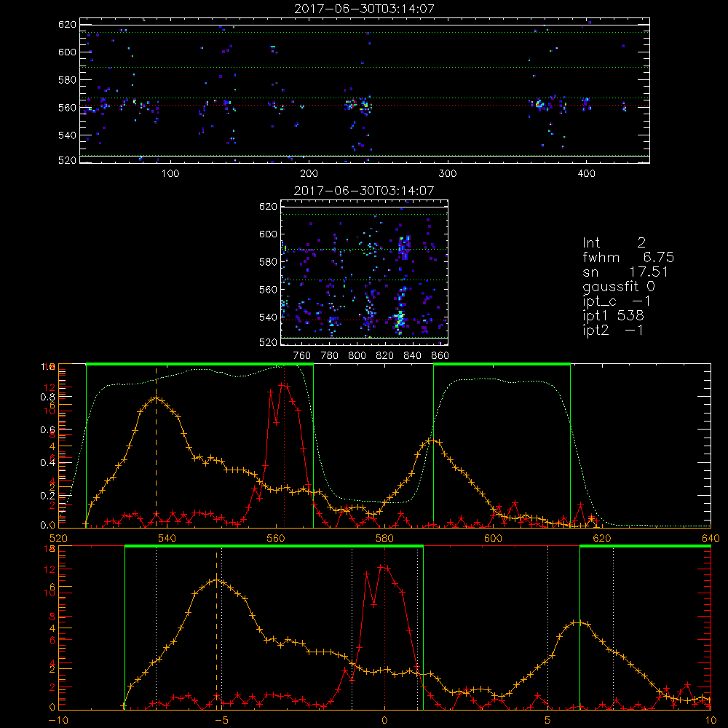Image resolution: width=728 pixels, height=728 pixels.
Task: Click the red dotted vertical line in bottom plot
Action: (384, 628)
